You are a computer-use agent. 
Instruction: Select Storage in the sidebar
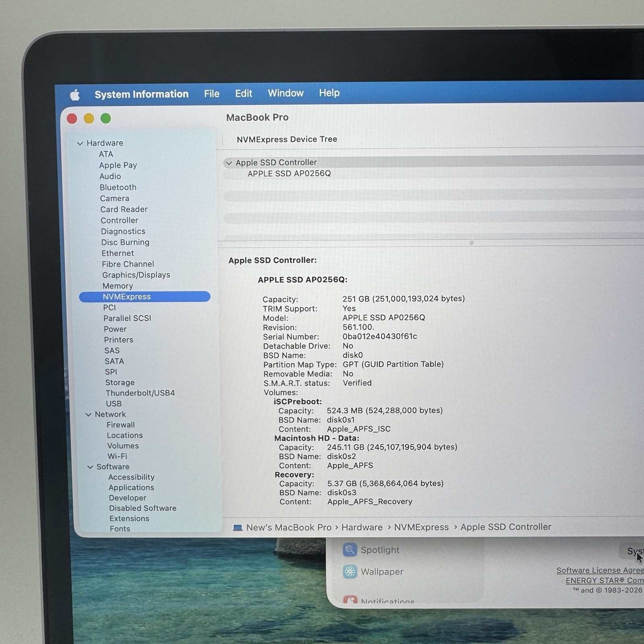coord(120,382)
